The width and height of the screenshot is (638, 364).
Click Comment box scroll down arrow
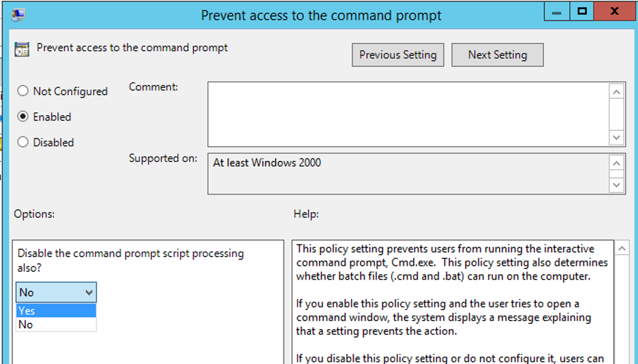coord(616,138)
